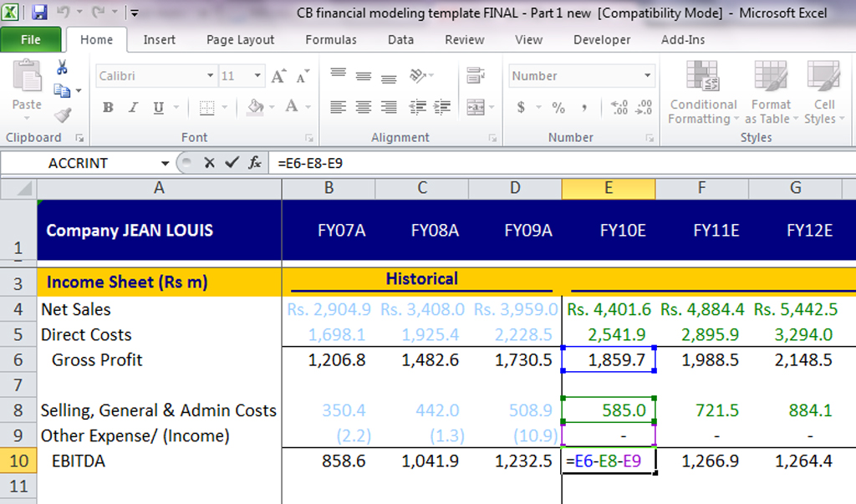Expand the Name Box function list arrow
Image resolution: width=856 pixels, height=504 pixels.
coord(166,163)
